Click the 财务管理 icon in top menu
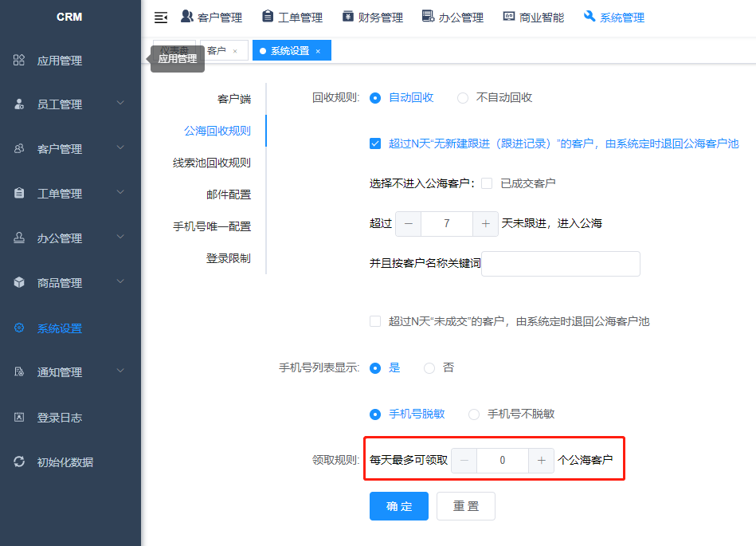Screen dimensions: 756x546 coord(348,17)
